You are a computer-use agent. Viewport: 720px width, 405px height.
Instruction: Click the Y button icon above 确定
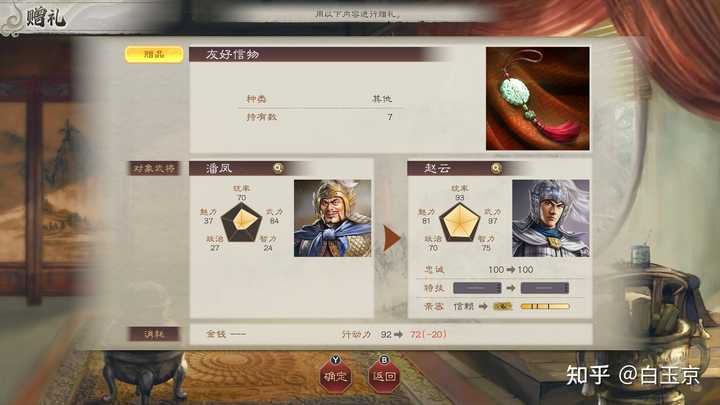coord(336,360)
